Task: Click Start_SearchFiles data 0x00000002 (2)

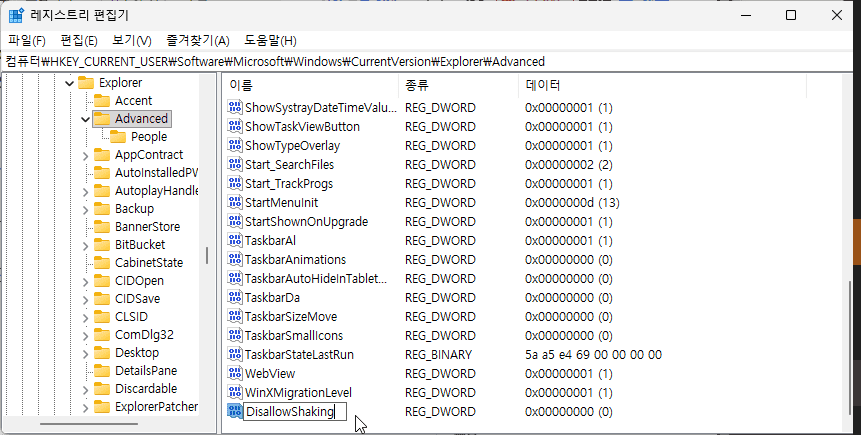Action: click(x=568, y=165)
